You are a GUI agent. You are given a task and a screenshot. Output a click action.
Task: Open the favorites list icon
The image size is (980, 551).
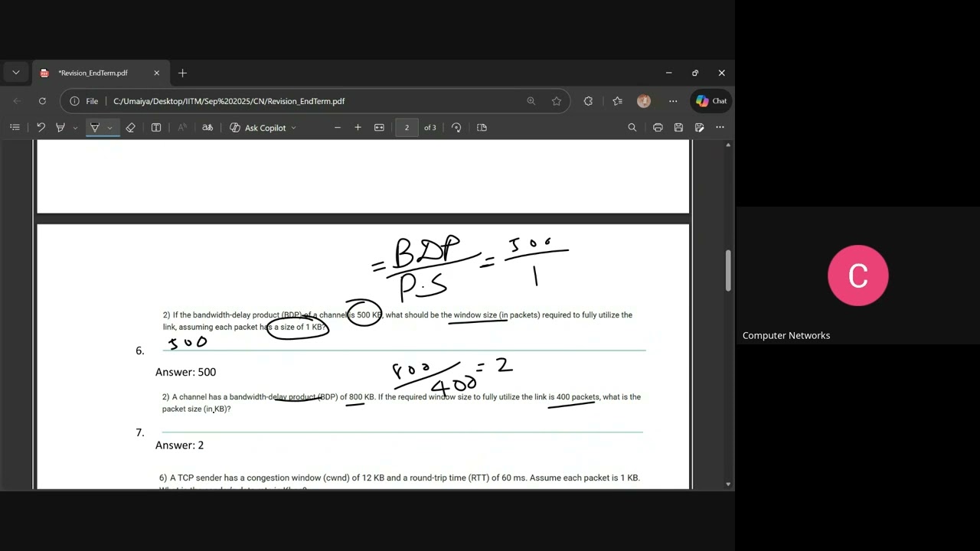click(x=617, y=101)
